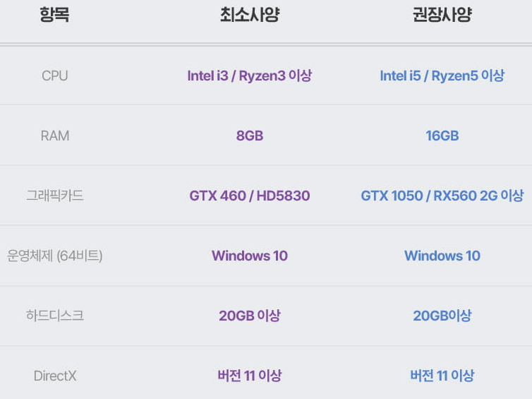Image resolution: width=532 pixels, height=399 pixels.
Task: Click the CPU row label
Action: (x=54, y=76)
